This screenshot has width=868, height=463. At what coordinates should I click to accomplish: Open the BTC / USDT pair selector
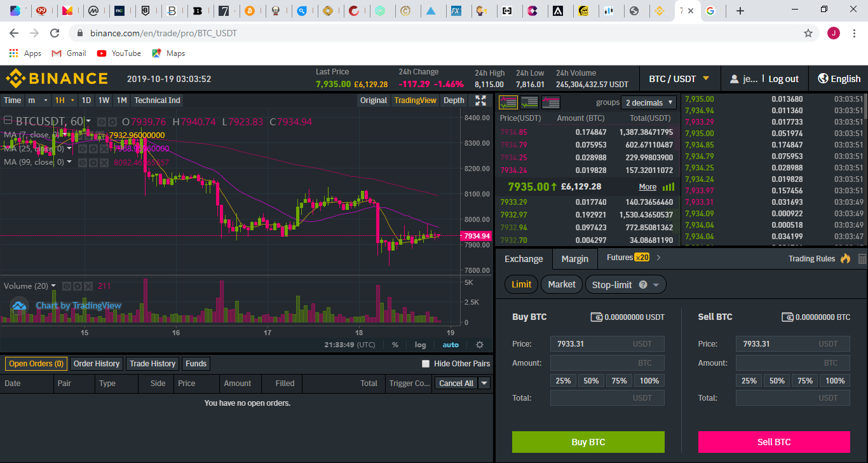[x=679, y=79]
